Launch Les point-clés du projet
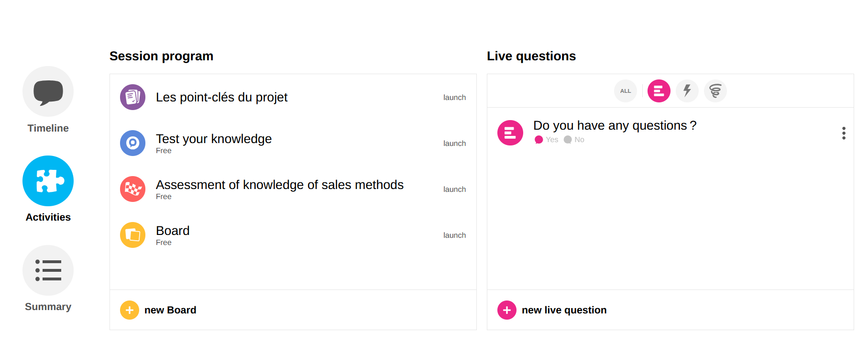Viewport: 868px width, 345px height. coord(454,98)
